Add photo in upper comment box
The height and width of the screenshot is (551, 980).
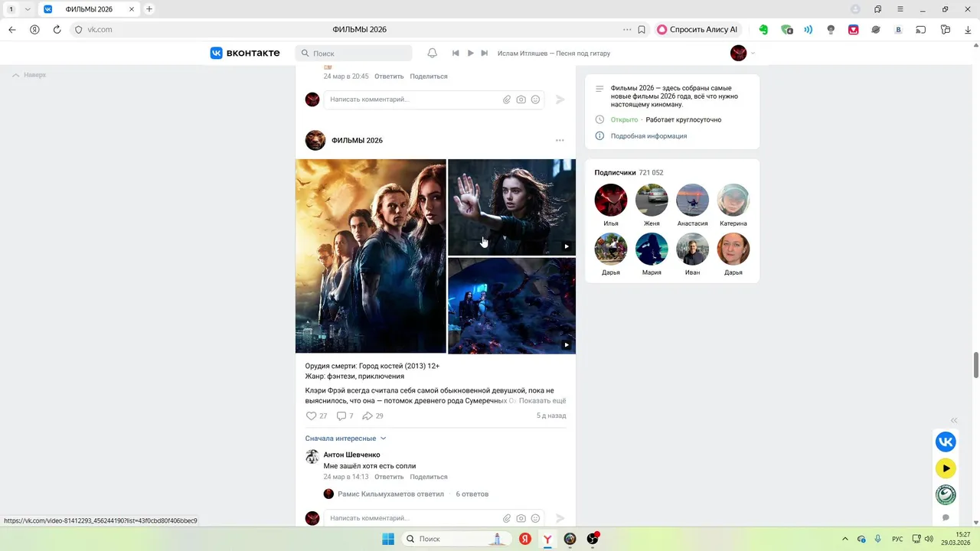521,99
